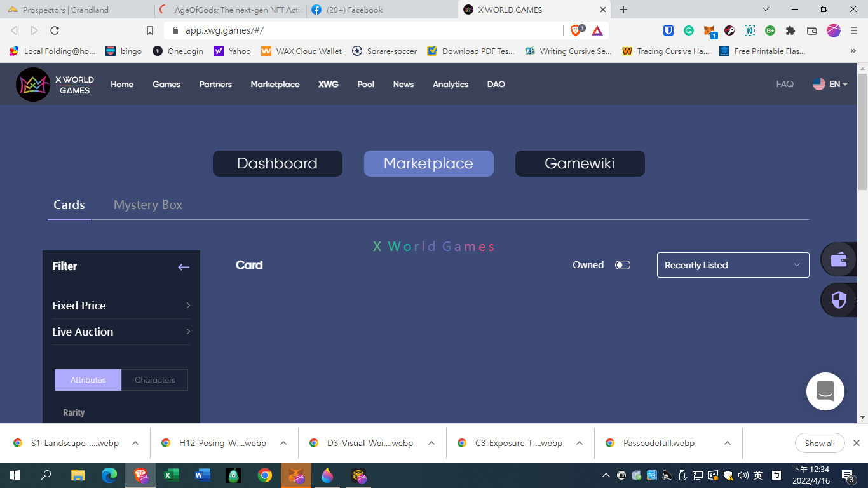Open the Recently Listed sort dropdown
The width and height of the screenshot is (868, 488).
pos(733,265)
